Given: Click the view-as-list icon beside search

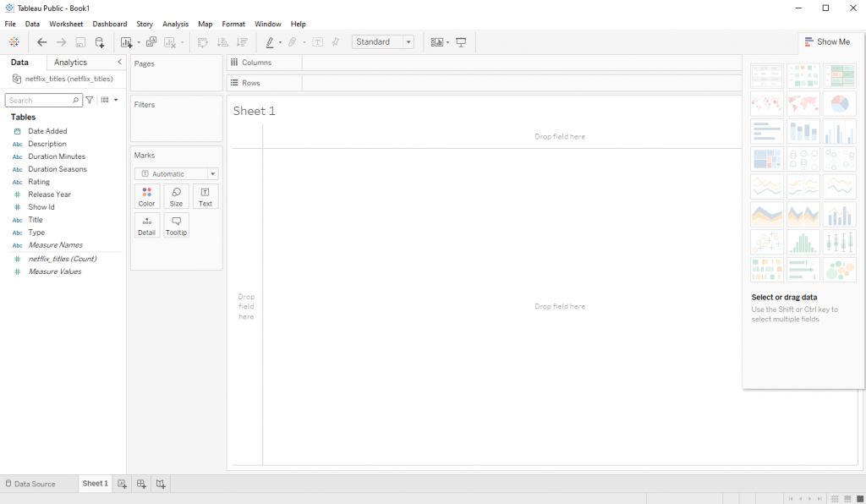Looking at the screenshot, I should pyautogui.click(x=105, y=100).
